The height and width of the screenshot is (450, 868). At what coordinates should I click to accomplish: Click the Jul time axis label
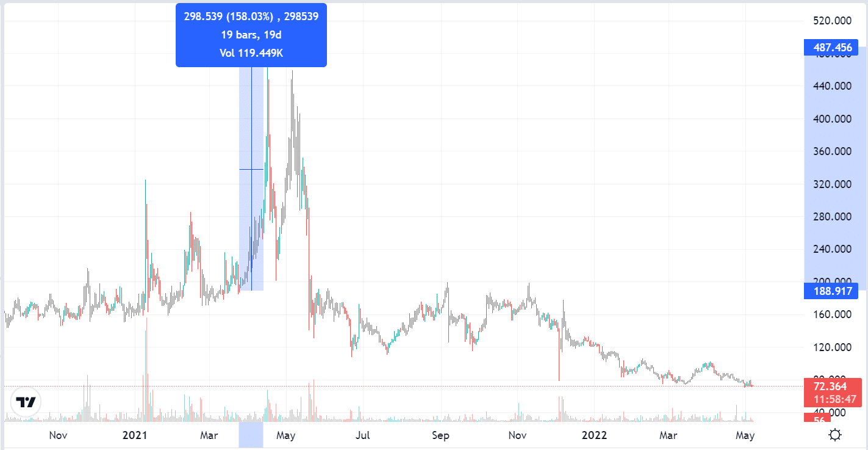[x=363, y=435]
